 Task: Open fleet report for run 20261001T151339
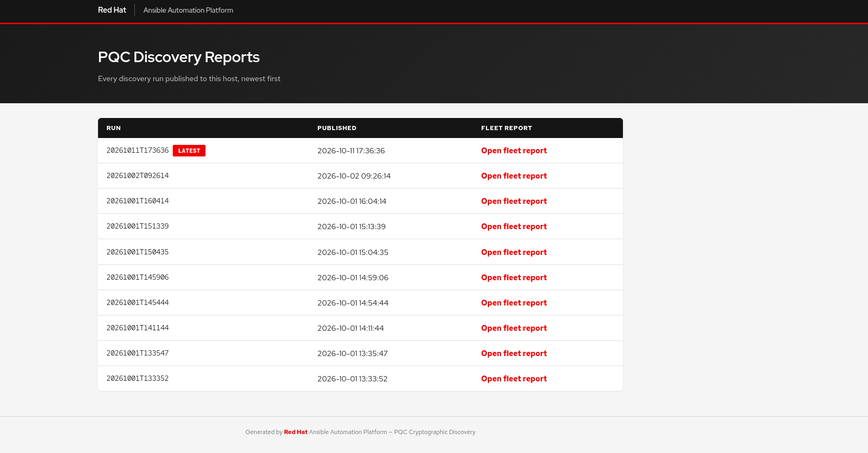click(514, 226)
